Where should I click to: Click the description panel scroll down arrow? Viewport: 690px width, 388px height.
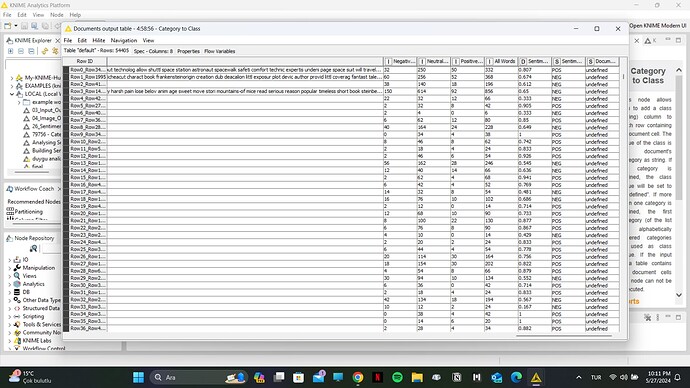pos(679,295)
